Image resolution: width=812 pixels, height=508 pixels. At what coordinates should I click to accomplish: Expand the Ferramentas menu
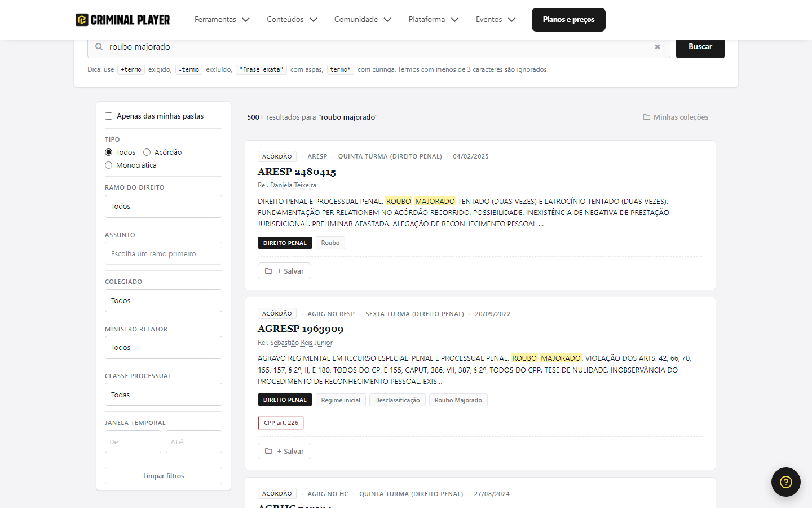point(222,20)
